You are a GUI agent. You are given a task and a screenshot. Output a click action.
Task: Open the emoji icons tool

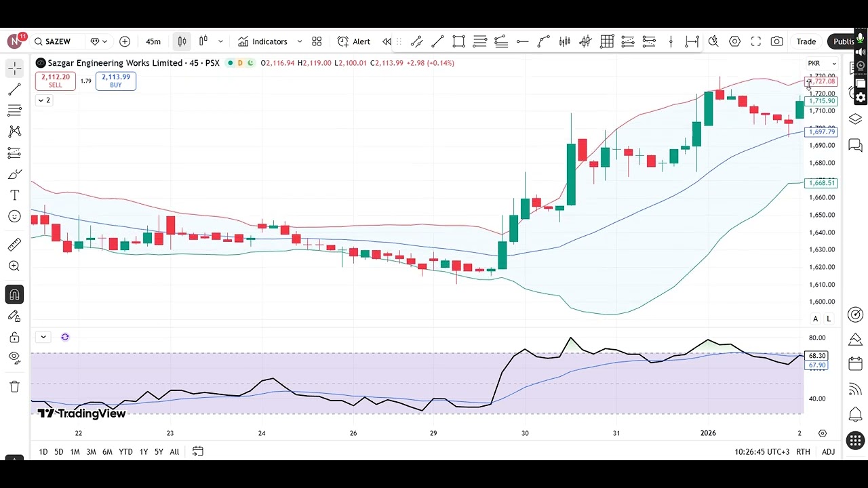click(x=14, y=217)
